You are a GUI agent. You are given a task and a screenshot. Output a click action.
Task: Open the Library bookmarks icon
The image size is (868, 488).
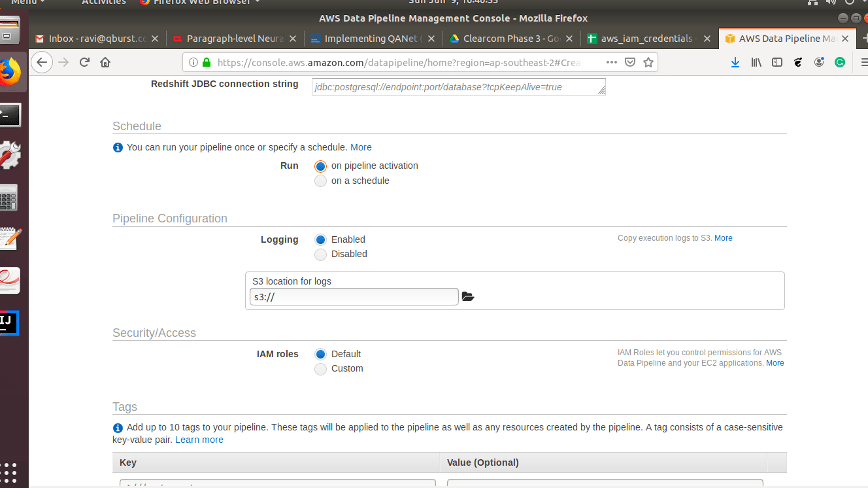(x=756, y=62)
